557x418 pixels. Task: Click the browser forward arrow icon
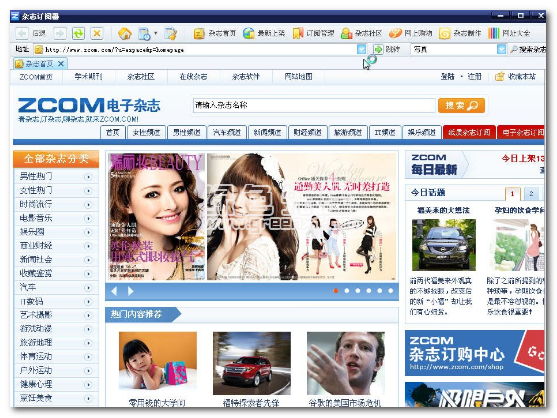pos(60,34)
